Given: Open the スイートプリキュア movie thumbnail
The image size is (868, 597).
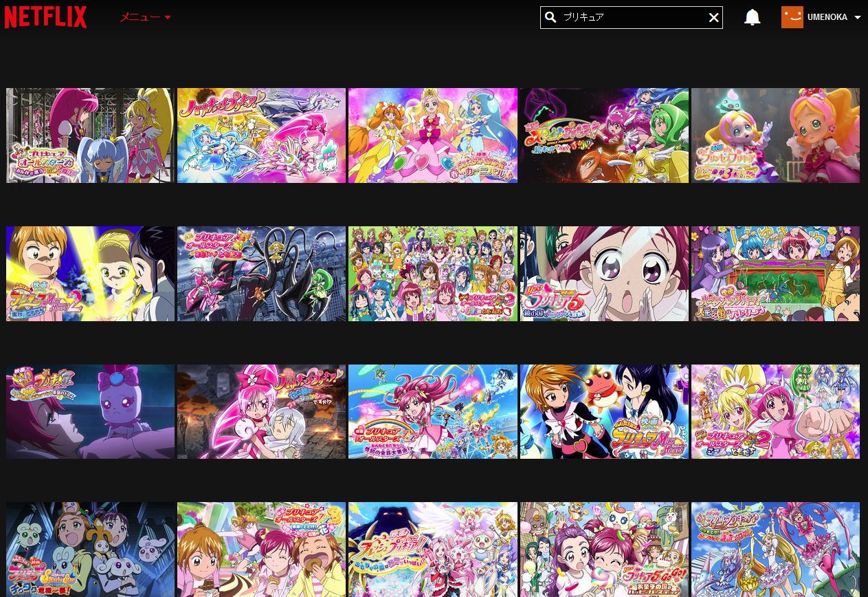Looking at the screenshot, I should (775, 550).
